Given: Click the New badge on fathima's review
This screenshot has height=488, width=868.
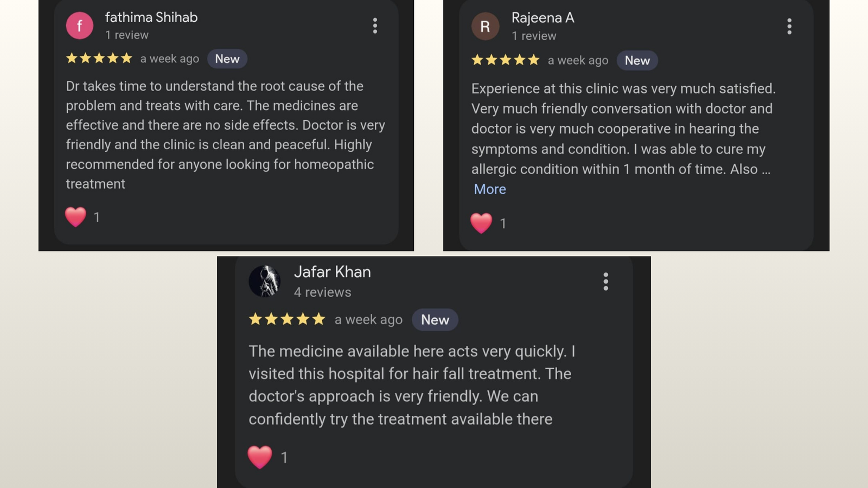Looking at the screenshot, I should point(227,59).
